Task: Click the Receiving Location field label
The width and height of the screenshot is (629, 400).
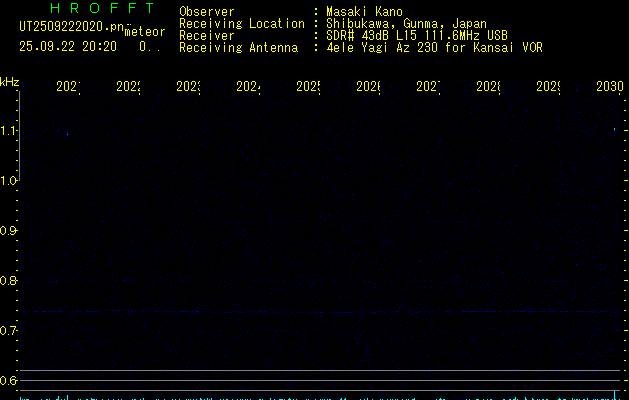Action: [241, 24]
